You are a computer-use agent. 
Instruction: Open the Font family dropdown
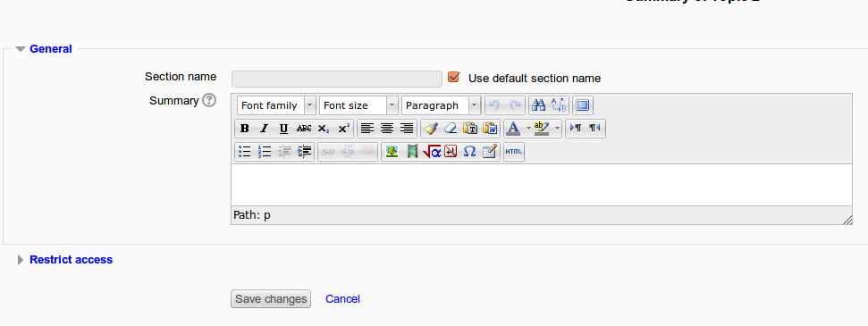tap(276, 105)
